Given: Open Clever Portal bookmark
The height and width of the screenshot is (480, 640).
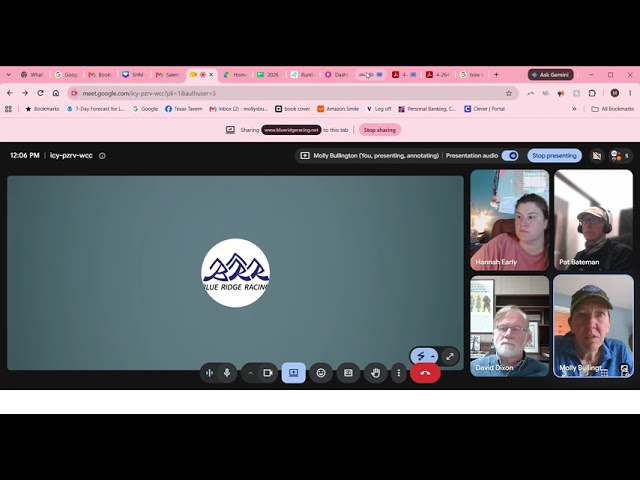Looking at the screenshot, I should click(x=484, y=109).
